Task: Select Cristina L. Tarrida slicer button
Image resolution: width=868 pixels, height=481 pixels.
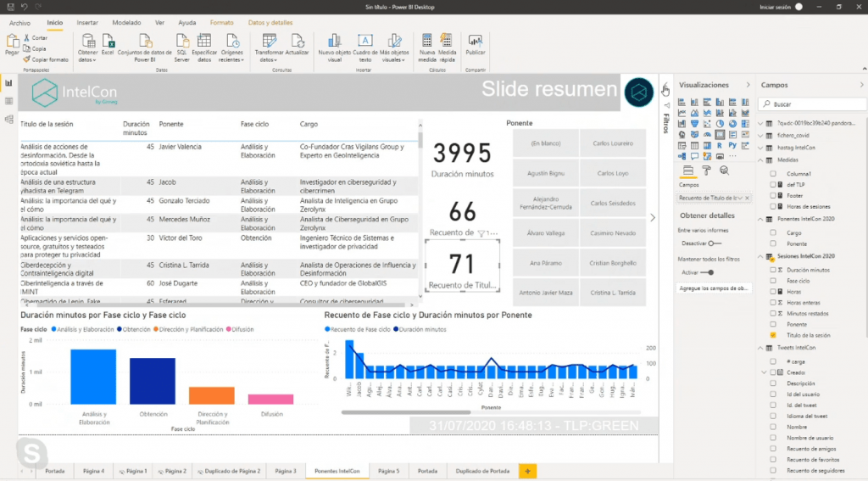Action: tap(613, 293)
